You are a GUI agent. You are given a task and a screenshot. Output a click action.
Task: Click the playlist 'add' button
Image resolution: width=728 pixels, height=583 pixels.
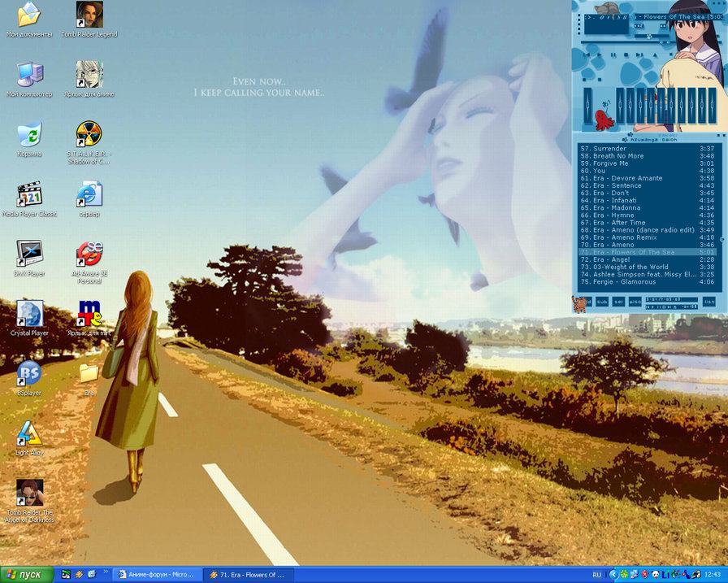coord(587,302)
